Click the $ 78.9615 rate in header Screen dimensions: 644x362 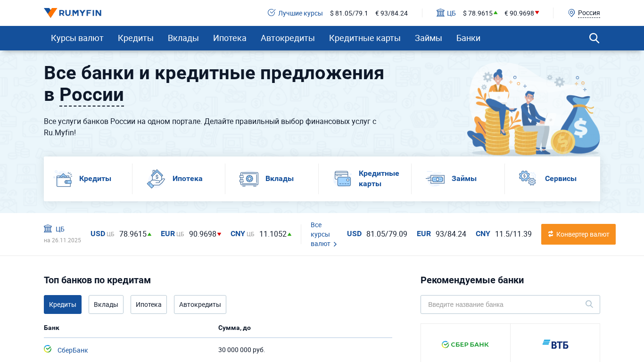point(478,13)
